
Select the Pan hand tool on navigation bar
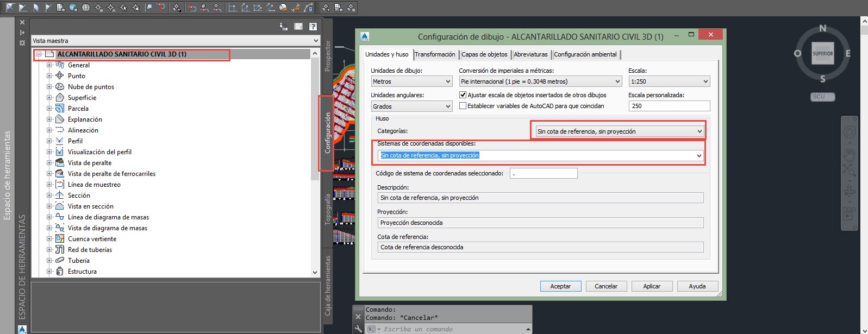coord(849,155)
